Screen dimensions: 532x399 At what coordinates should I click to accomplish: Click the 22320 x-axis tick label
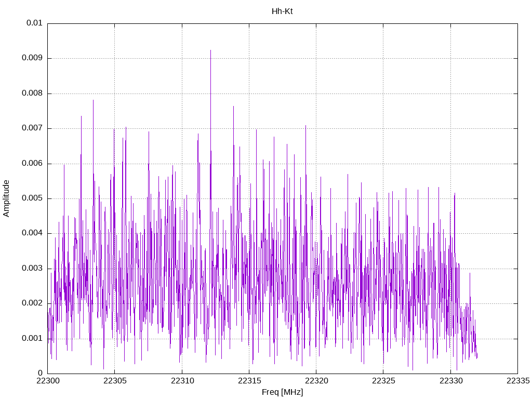pos(316,381)
